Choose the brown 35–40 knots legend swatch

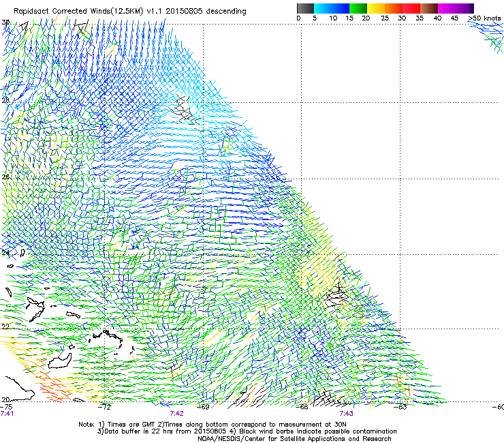[x=429, y=8]
